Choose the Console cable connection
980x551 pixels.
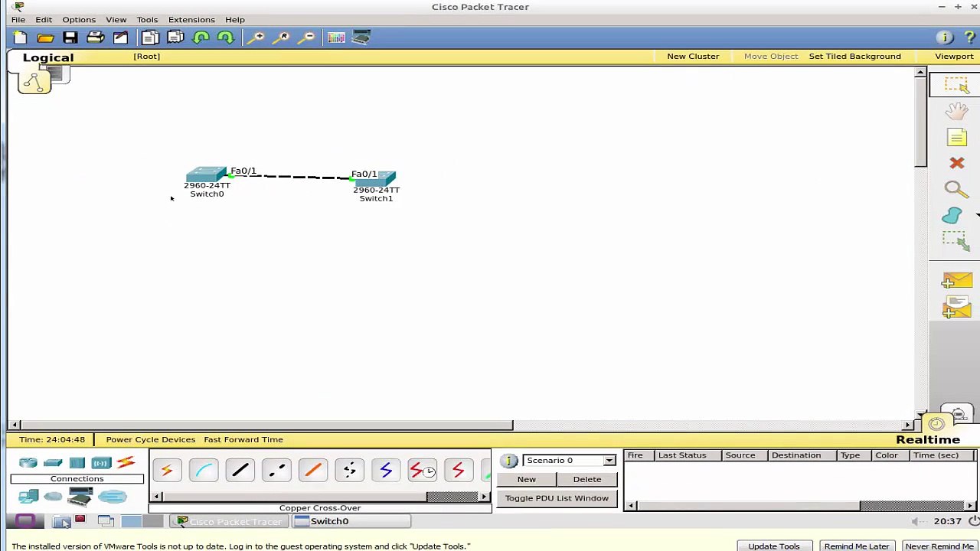[x=204, y=471]
